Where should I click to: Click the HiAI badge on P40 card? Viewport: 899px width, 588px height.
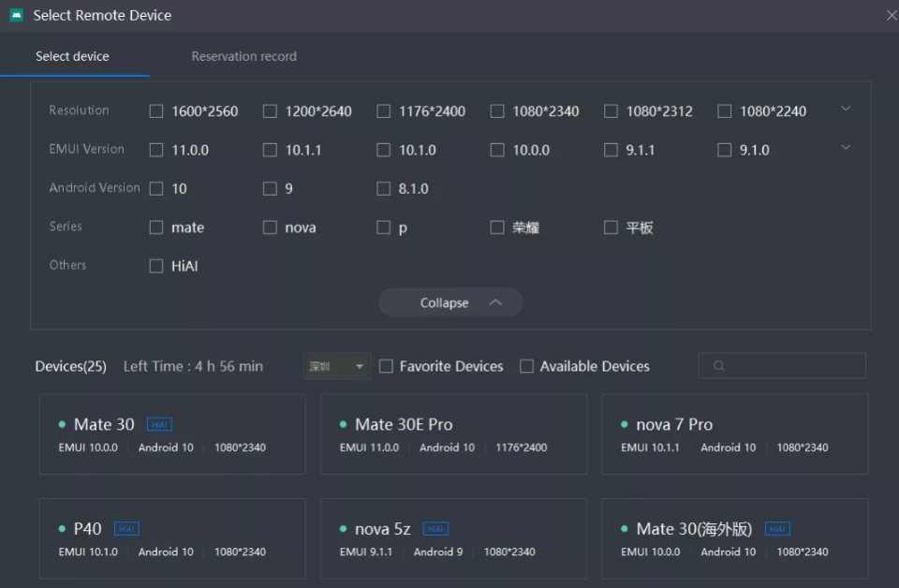pos(126,528)
